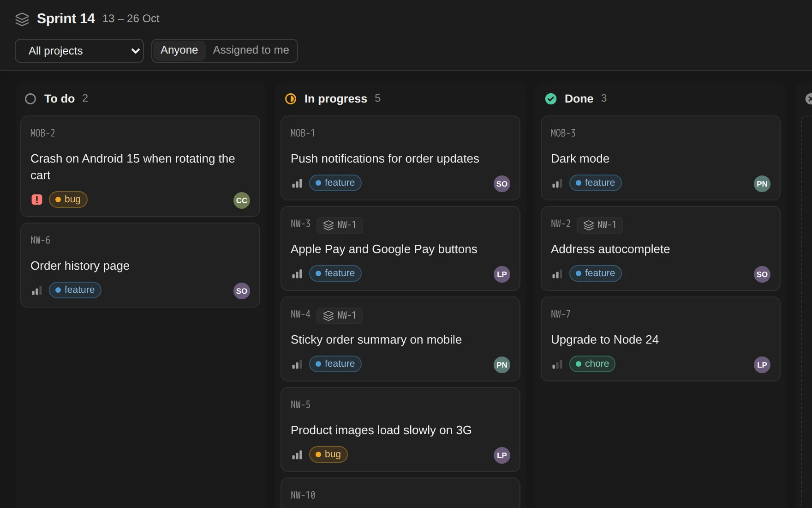Click the feature label on Apple Pay card

(x=335, y=273)
